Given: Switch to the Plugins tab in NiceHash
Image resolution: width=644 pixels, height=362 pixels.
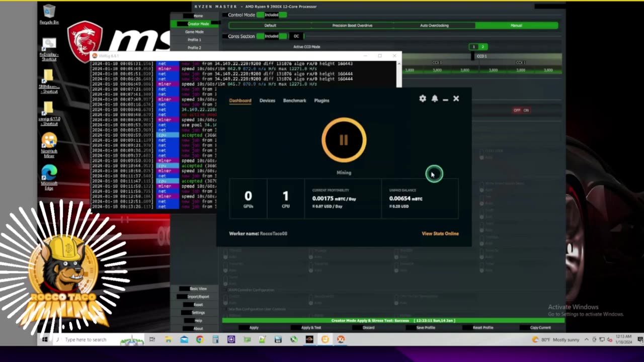Looking at the screenshot, I should (x=321, y=101).
